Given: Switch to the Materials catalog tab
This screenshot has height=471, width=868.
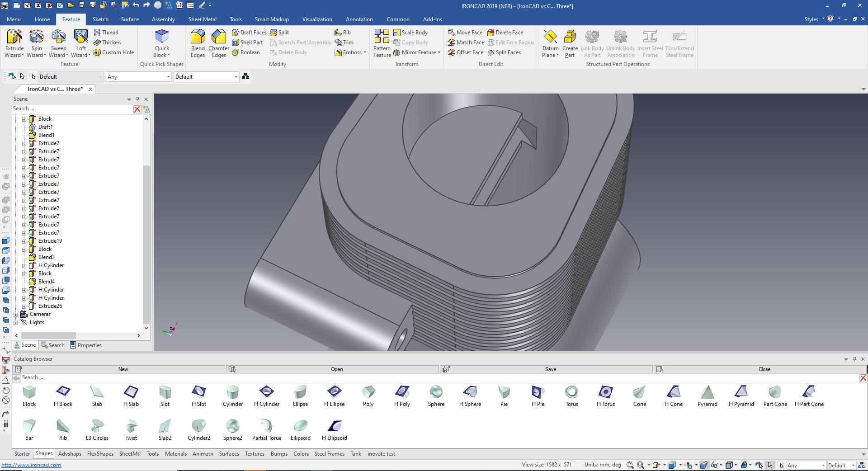Looking at the screenshot, I should (x=175, y=454).
